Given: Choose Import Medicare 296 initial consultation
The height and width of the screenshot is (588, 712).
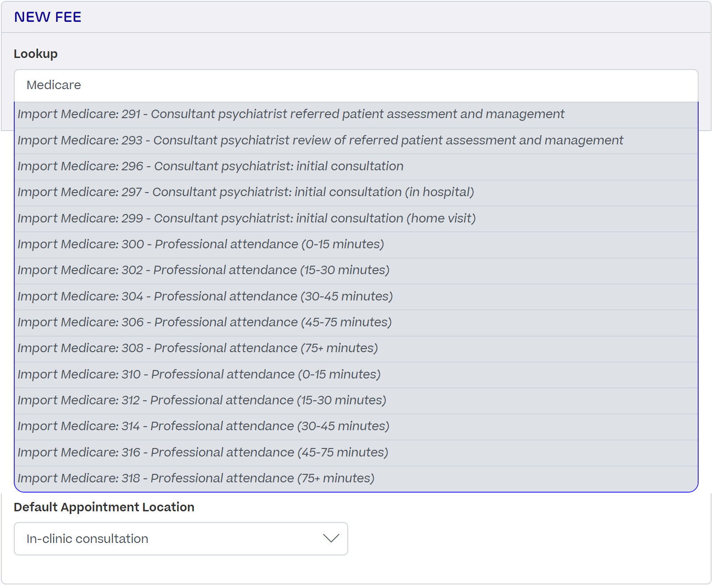Looking at the screenshot, I should click(x=356, y=167).
